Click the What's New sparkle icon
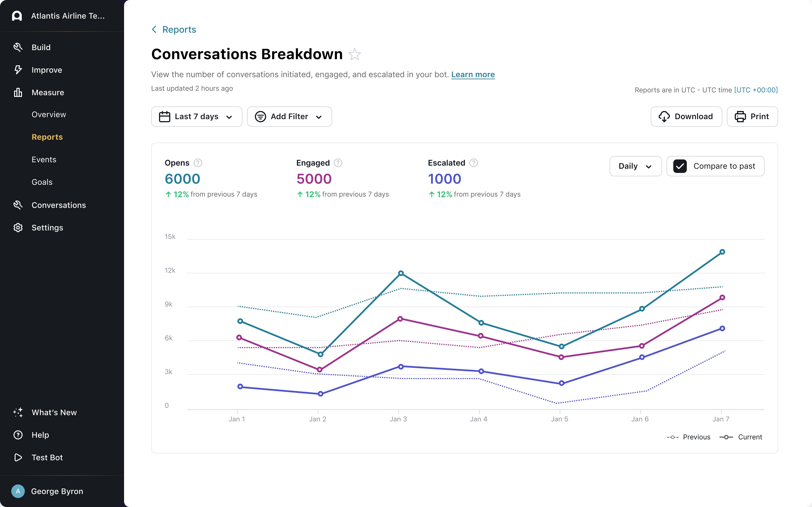Screen dimensions: 812x507 (x=18, y=412)
